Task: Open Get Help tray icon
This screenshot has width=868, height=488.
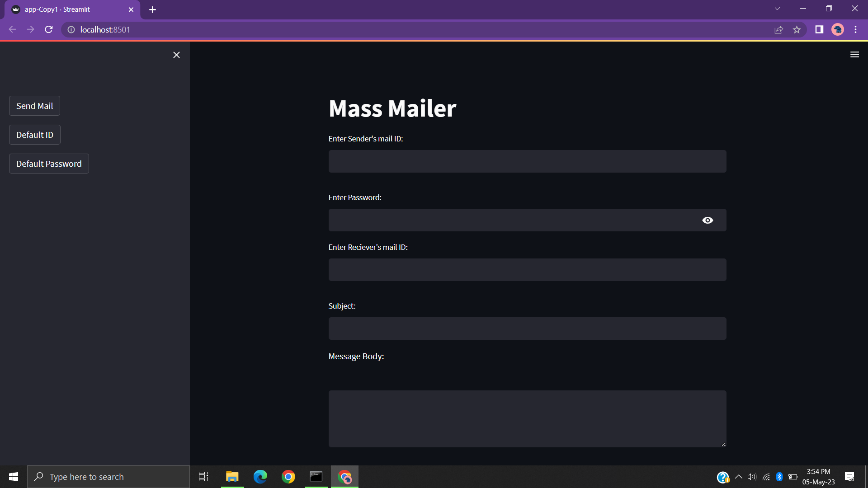Action: click(x=723, y=477)
